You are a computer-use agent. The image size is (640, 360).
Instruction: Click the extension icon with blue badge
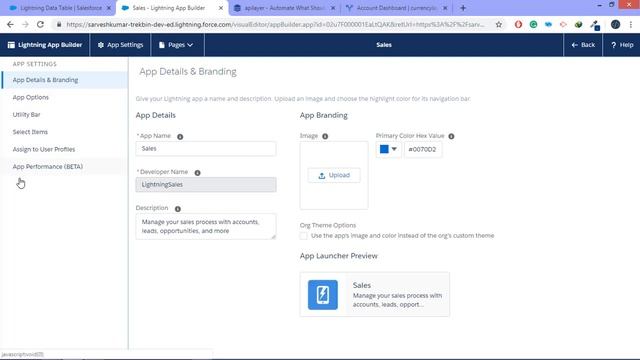[x=595, y=25]
